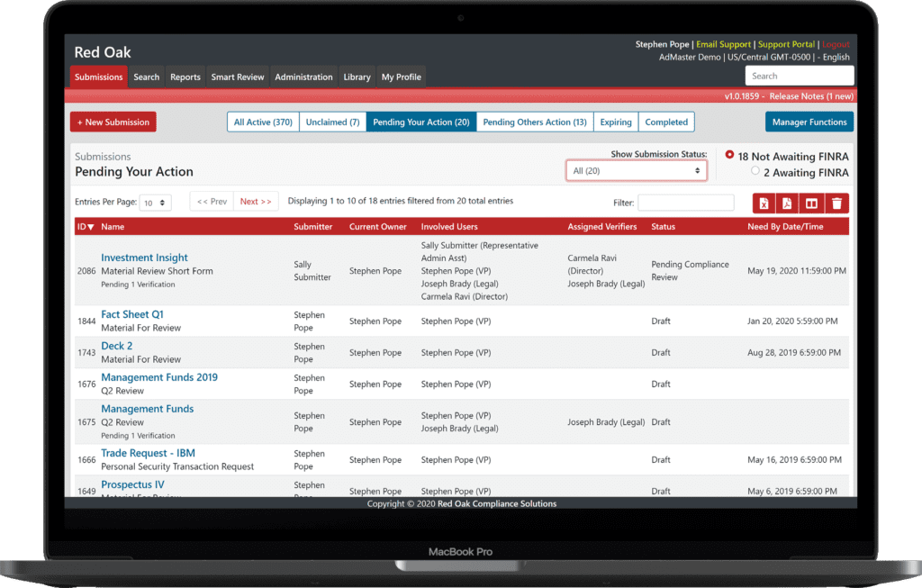Screen dimensions: 922x588
Task: Open the Smart Review tab
Action: [238, 77]
